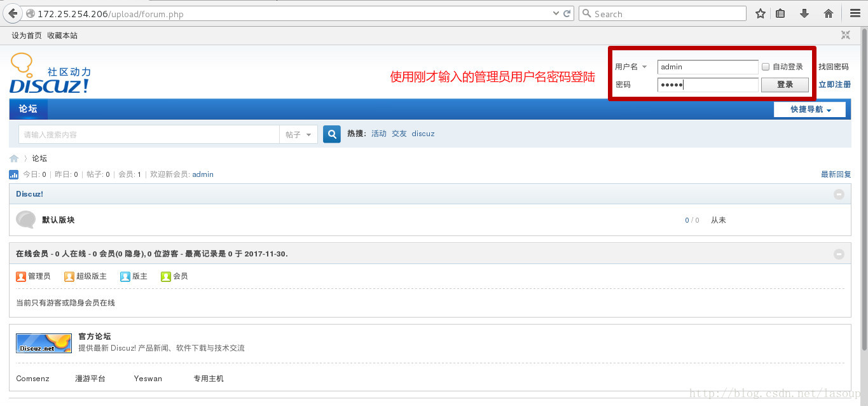
Task: Click the 专用主机 friend link
Action: pyautogui.click(x=209, y=379)
